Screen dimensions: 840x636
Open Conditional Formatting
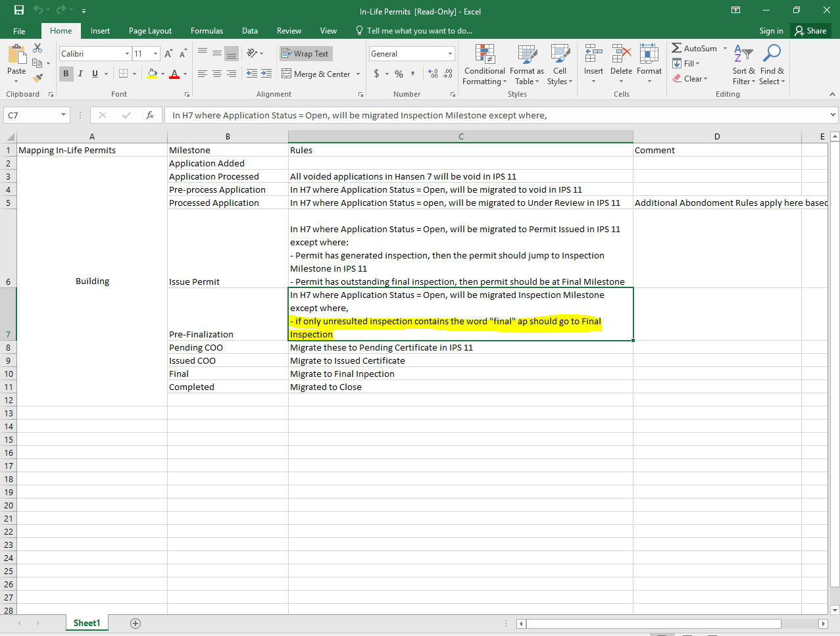(x=485, y=64)
